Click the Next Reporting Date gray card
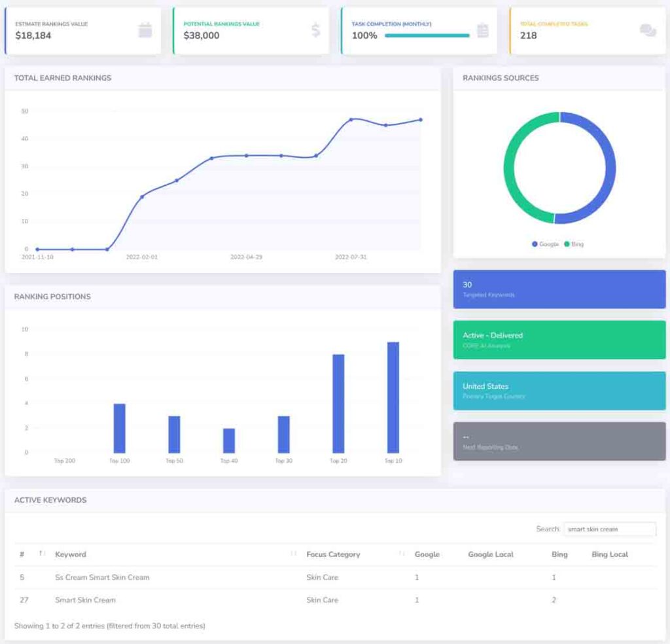Screen dimensions: 670x644 559,441
